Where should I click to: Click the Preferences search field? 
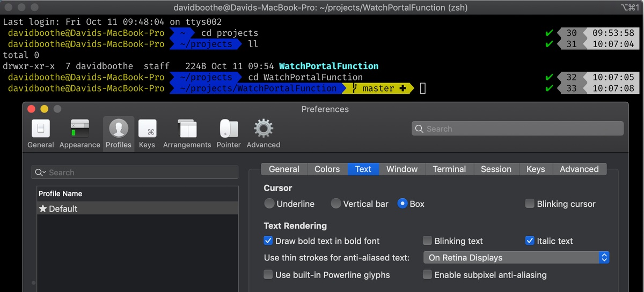517,129
